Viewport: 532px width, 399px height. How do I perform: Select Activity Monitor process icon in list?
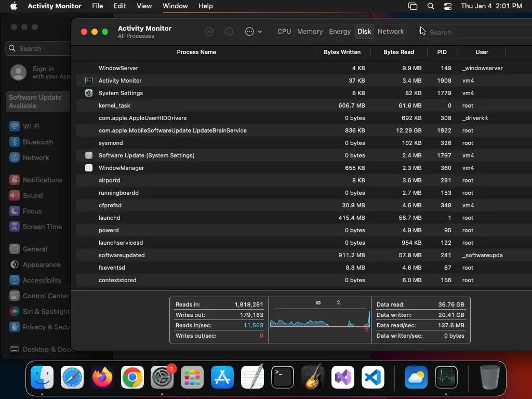point(88,81)
